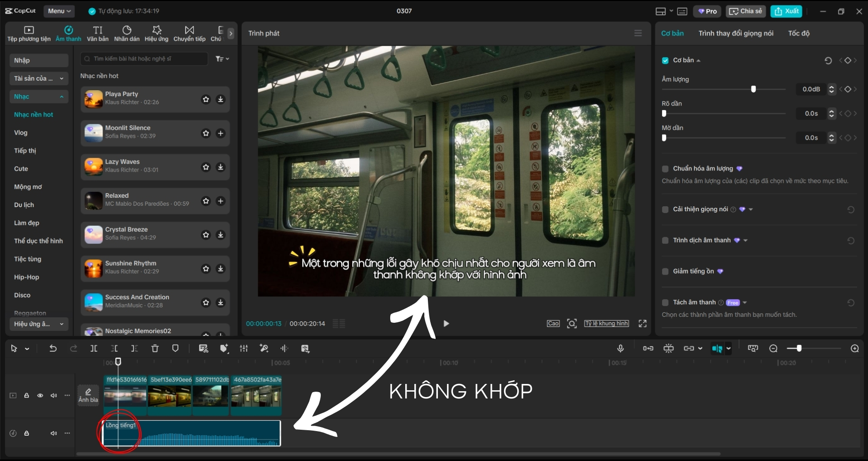The height and width of the screenshot is (461, 868).
Task: Open Trình thay đổi giọng nói tab
Action: [736, 33]
